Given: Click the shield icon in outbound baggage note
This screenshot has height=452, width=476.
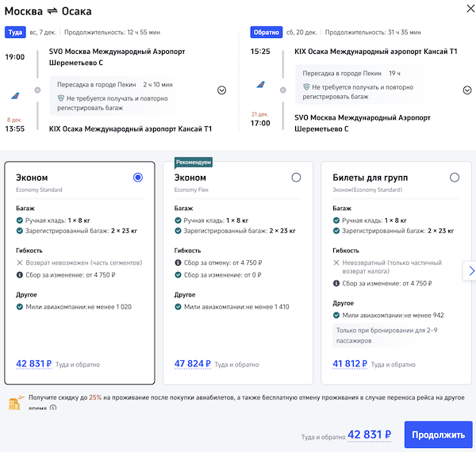Looking at the screenshot, I should (59, 98).
